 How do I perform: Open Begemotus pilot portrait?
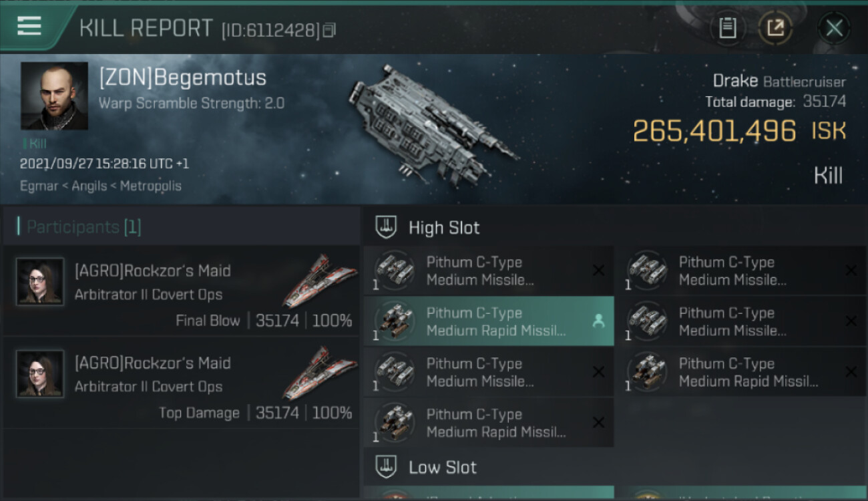click(x=54, y=96)
